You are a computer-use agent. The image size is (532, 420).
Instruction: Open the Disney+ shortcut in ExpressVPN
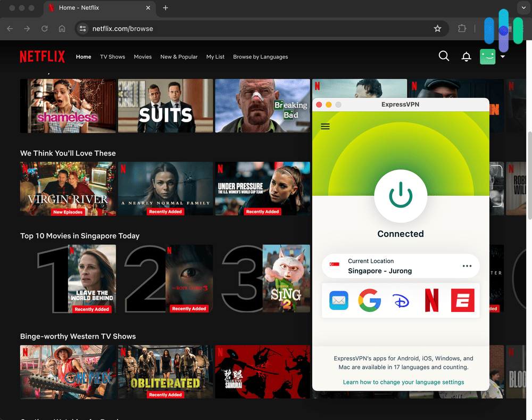coord(401,300)
